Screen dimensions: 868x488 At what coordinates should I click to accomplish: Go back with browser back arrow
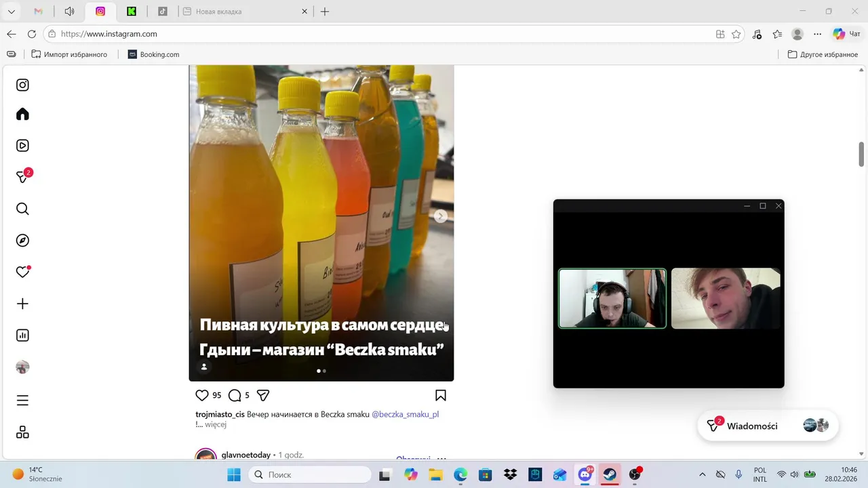pyautogui.click(x=12, y=34)
